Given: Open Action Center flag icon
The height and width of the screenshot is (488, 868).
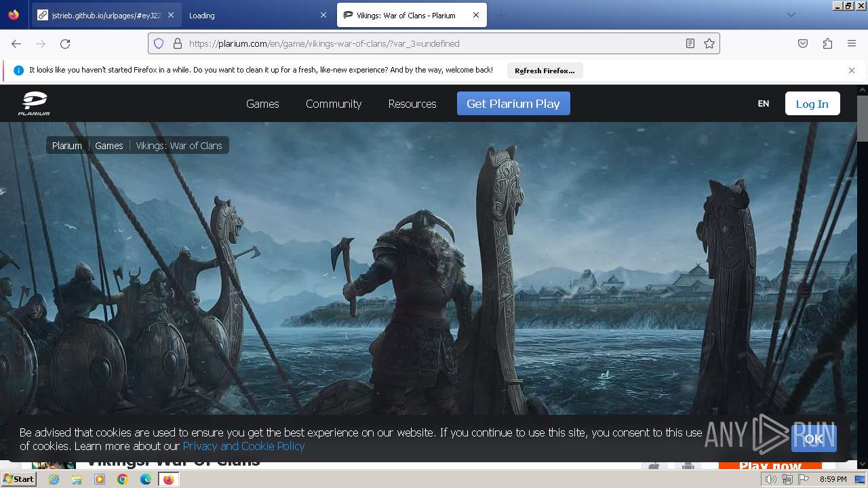Looking at the screenshot, I should pyautogui.click(x=804, y=479).
